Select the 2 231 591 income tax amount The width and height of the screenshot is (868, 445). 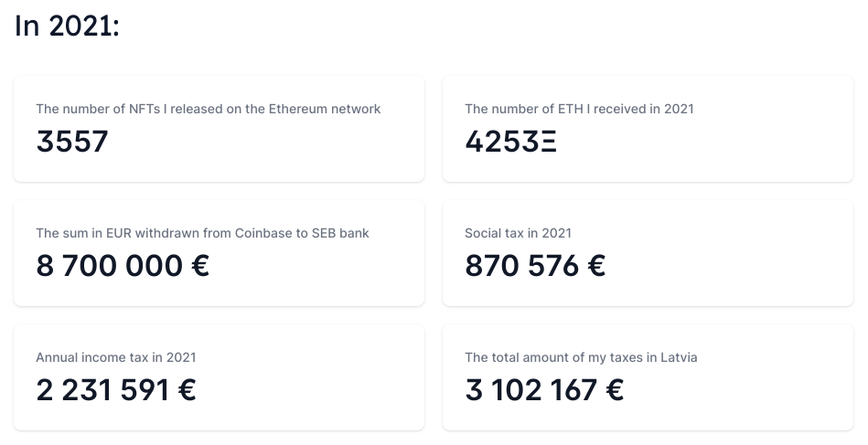point(102,390)
